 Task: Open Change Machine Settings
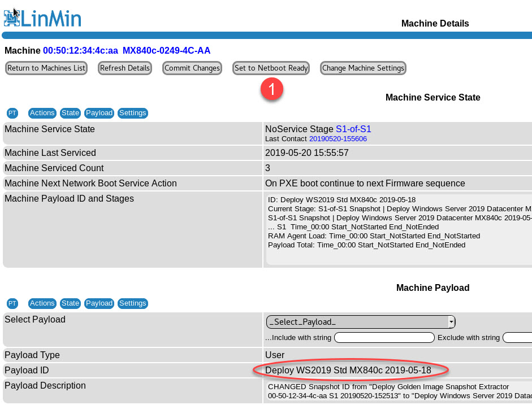pos(363,68)
